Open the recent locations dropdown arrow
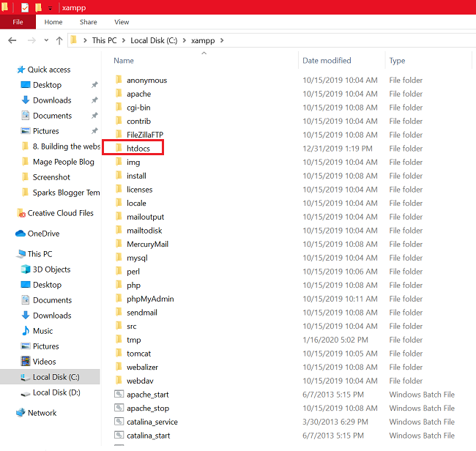Viewport: 476px width, 451px height. point(46,40)
